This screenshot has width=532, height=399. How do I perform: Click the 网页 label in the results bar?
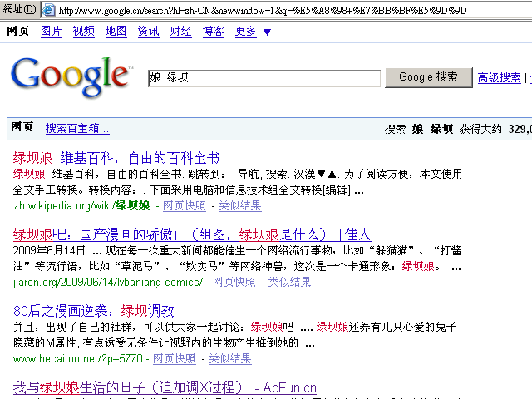[x=22, y=127]
